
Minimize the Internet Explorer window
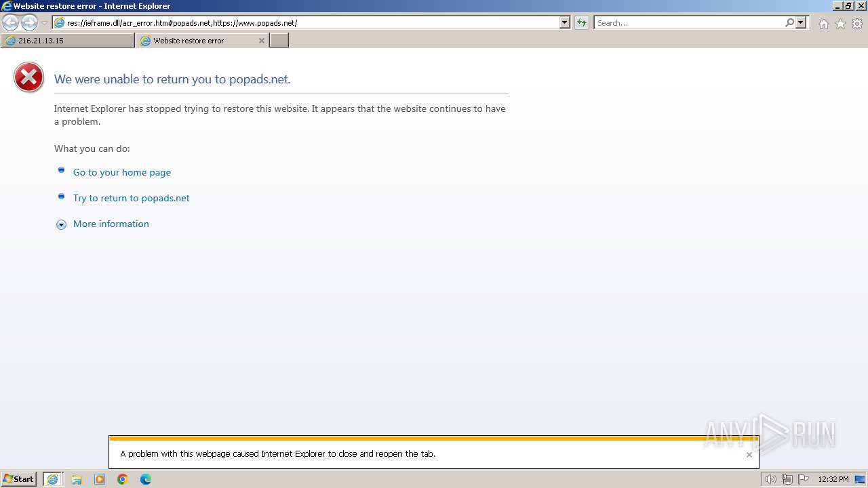click(837, 6)
